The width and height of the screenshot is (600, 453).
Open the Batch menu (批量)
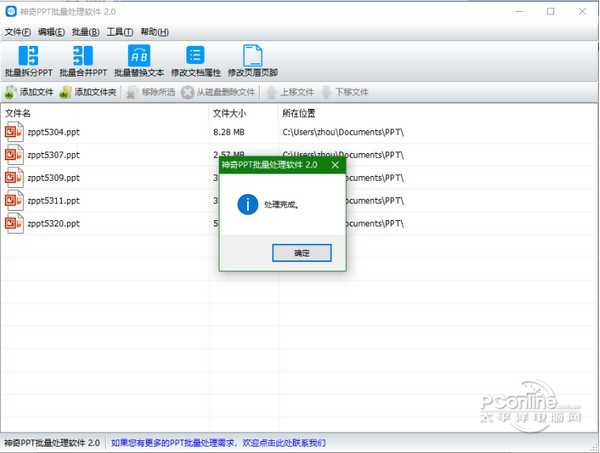(x=86, y=32)
